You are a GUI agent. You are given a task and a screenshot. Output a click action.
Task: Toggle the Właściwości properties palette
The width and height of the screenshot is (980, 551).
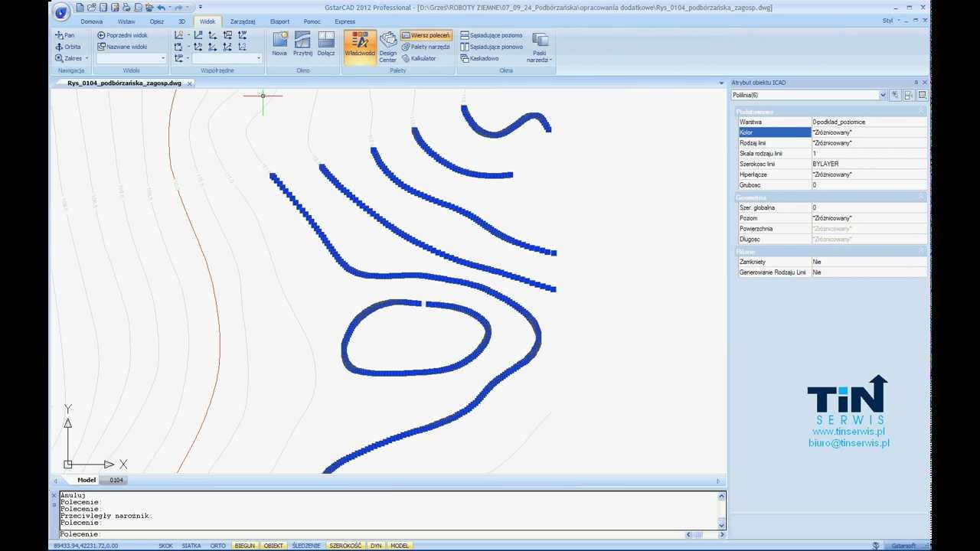point(360,47)
